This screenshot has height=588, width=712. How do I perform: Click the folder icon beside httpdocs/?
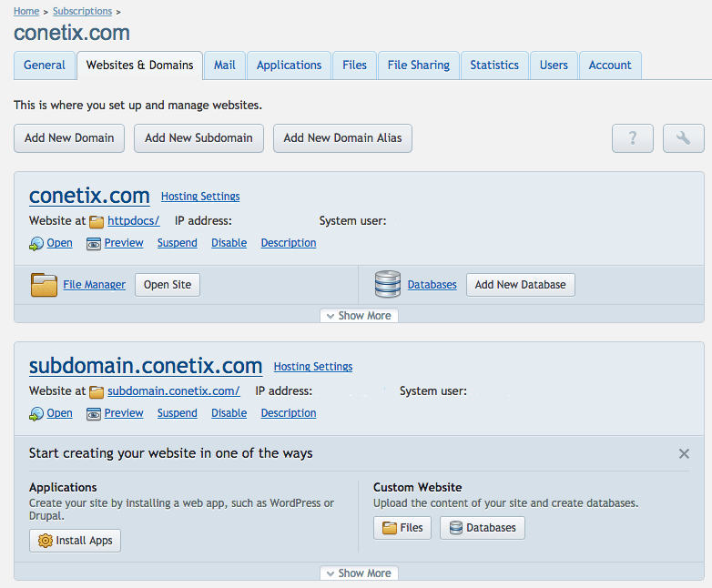pos(97,221)
